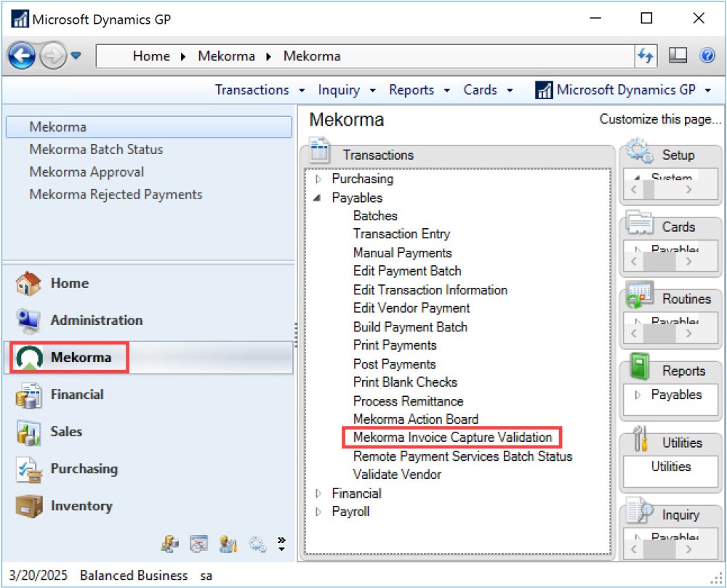
Task: Open Mekorma Action Board
Action: coord(415,419)
